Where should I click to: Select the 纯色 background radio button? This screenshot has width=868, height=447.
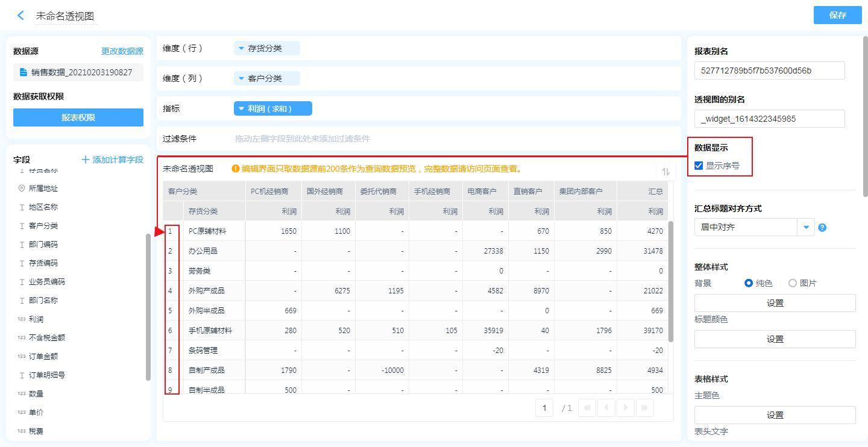click(749, 283)
